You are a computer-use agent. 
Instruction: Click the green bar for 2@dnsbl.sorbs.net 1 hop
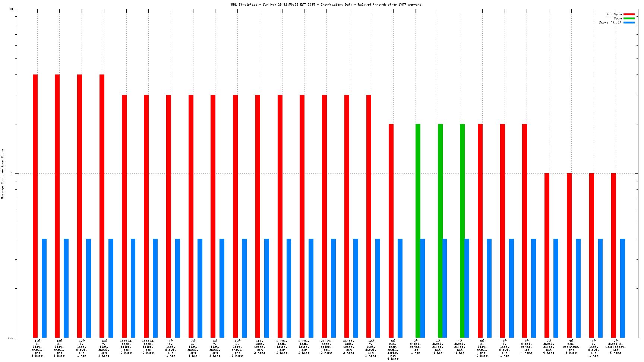click(418, 231)
